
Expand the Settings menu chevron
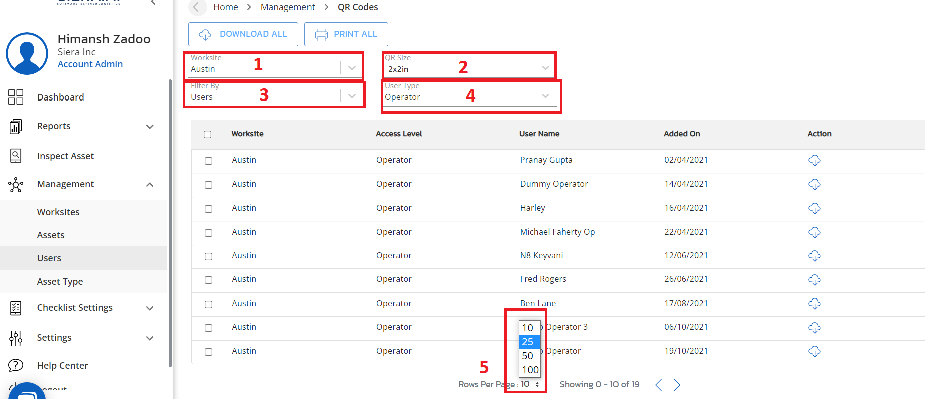150,338
